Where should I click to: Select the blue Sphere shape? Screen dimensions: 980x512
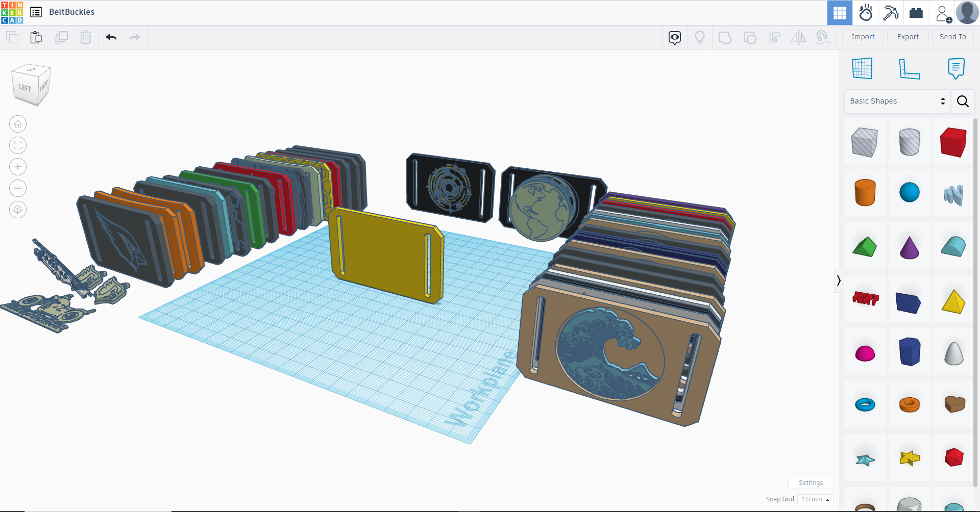pyautogui.click(x=909, y=193)
